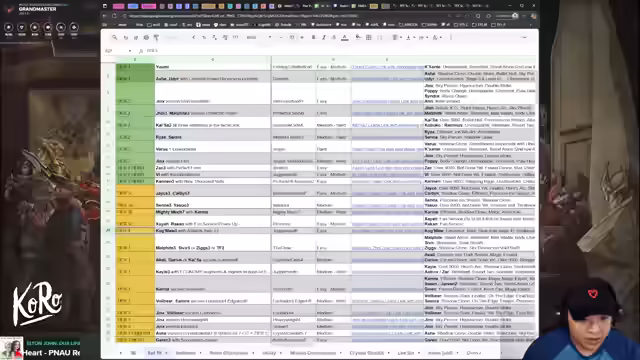
Task: Toggle bold formatting in the toolbar
Action: [x=313, y=37]
